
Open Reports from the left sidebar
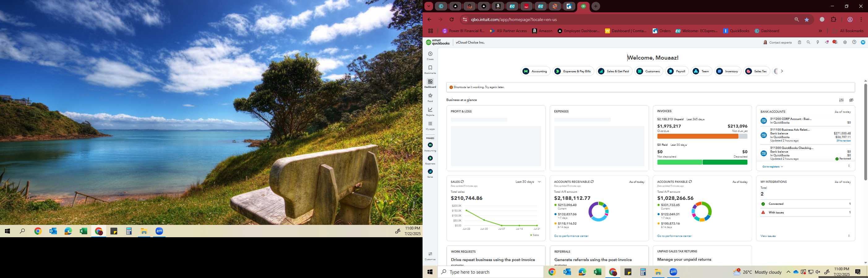point(430,112)
